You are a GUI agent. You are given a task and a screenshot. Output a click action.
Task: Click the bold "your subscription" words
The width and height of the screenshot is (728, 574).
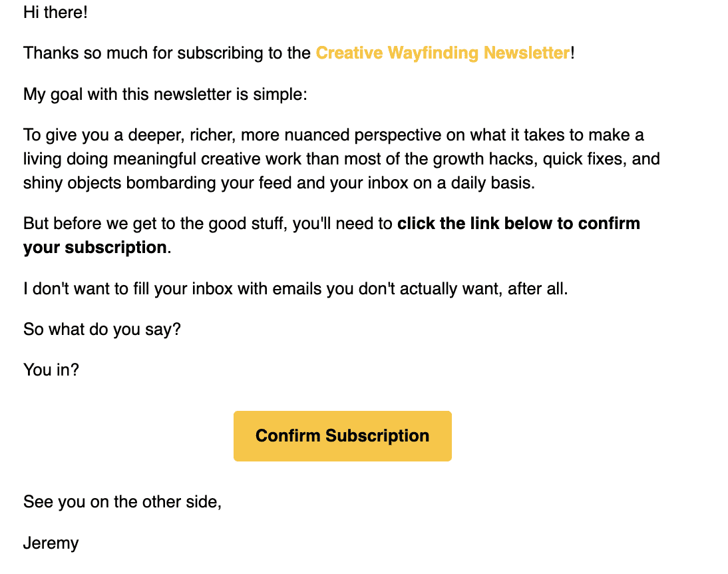click(94, 248)
